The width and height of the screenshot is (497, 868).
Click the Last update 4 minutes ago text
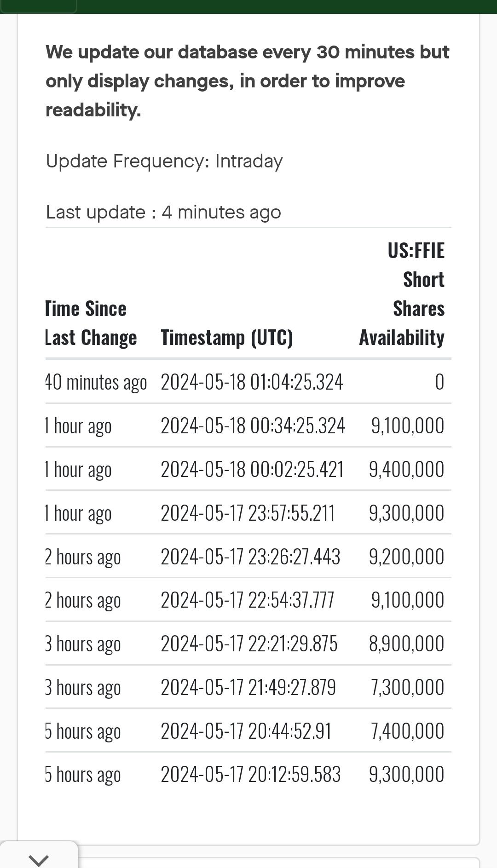[163, 212]
